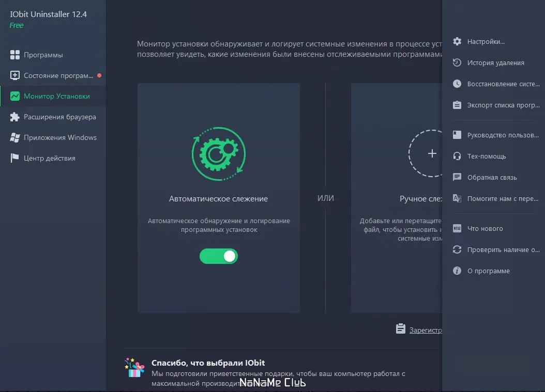Click the История удаления clock-arrow icon
The width and height of the screenshot is (545, 392).
click(x=457, y=62)
